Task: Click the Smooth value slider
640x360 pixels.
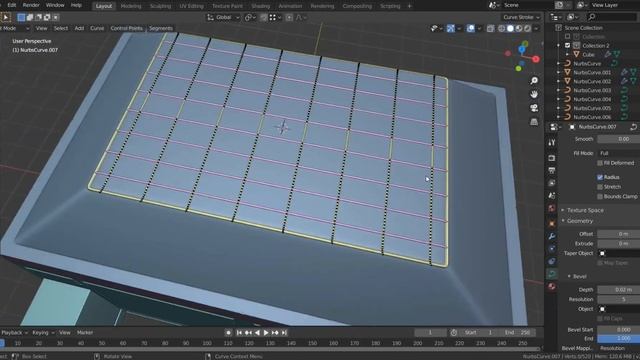Action: (618, 139)
